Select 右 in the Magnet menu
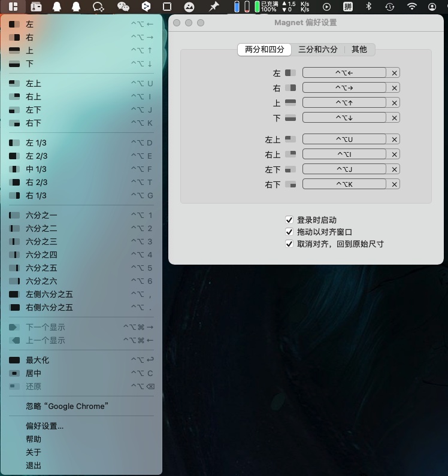The height and width of the screenshot is (476, 448). click(81, 37)
